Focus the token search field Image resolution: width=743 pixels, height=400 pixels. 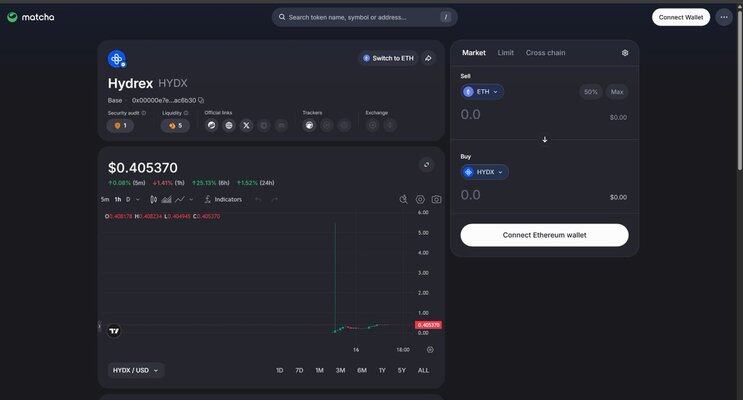364,17
